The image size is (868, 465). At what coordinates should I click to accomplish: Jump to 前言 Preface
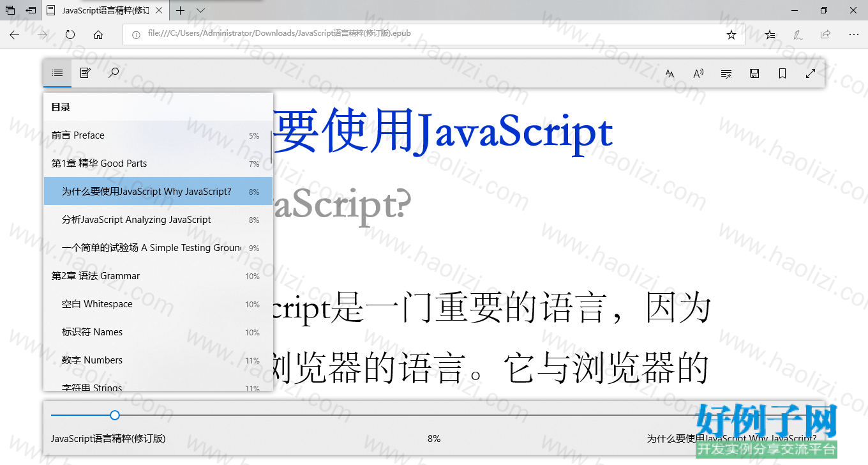click(x=158, y=135)
